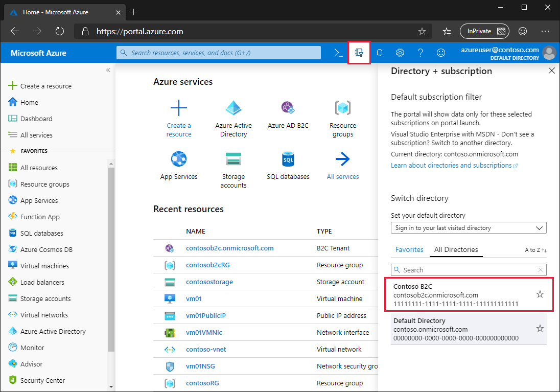This screenshot has height=392, width=560.
Task: Open Virtual machines in sidebar
Action: [x=38, y=266]
